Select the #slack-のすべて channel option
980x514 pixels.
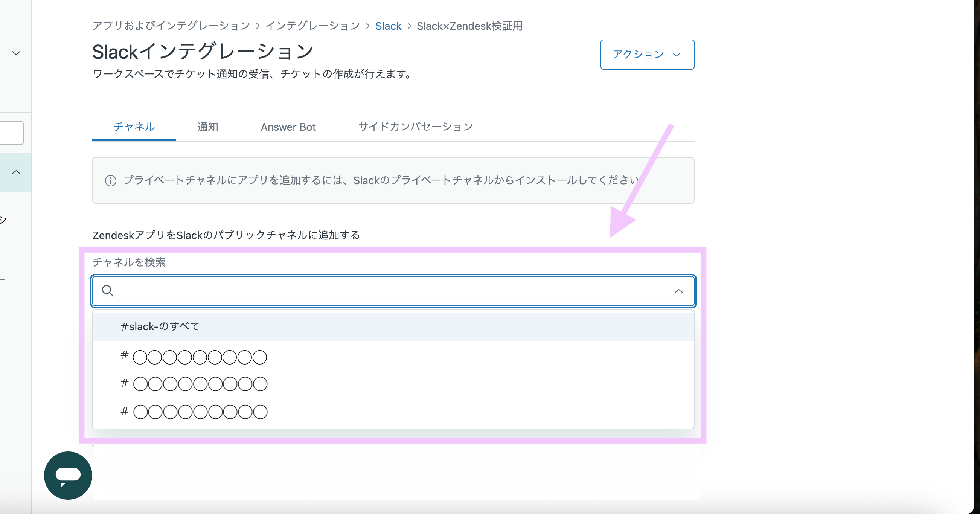(160, 326)
